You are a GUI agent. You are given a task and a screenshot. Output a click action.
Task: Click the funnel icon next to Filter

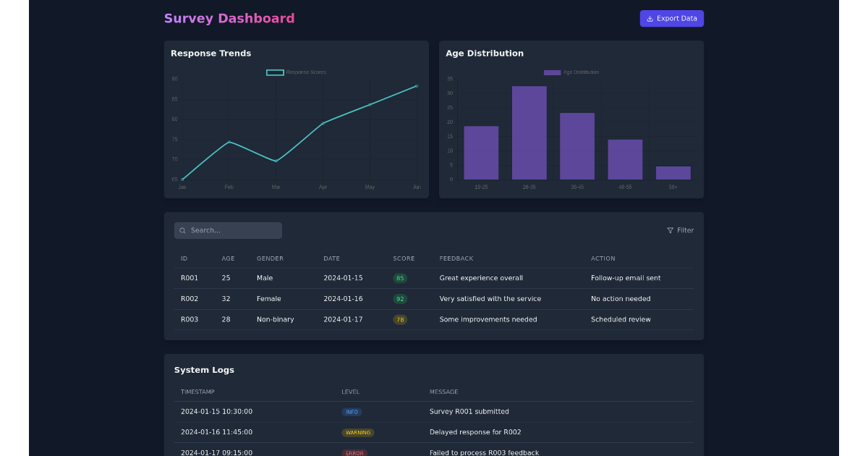click(670, 230)
